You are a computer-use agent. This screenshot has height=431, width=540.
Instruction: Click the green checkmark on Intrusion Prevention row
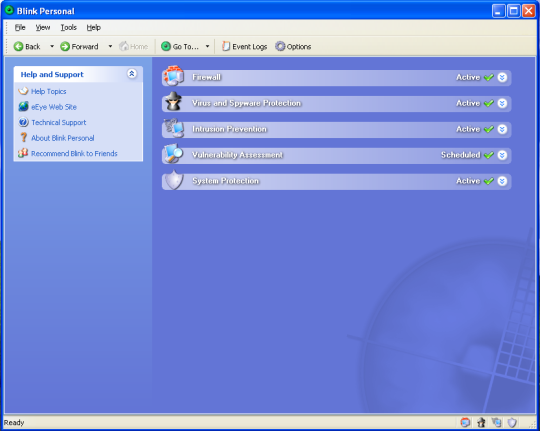coord(488,129)
